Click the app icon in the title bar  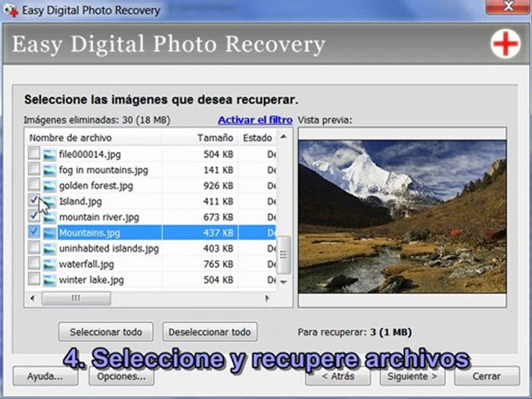[10, 10]
